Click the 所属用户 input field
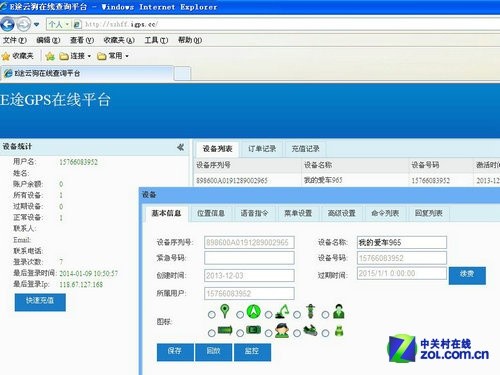Viewport: 500px width, 375px height. pos(249,293)
